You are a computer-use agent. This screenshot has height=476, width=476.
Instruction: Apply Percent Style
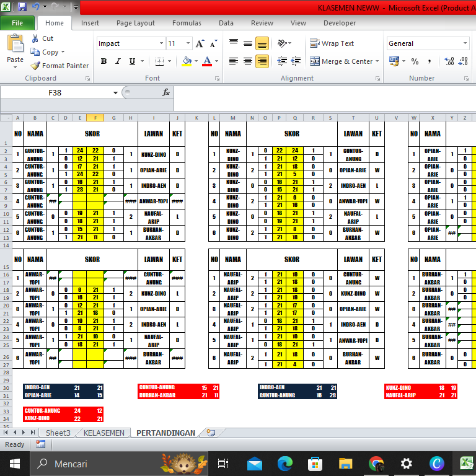[415, 61]
